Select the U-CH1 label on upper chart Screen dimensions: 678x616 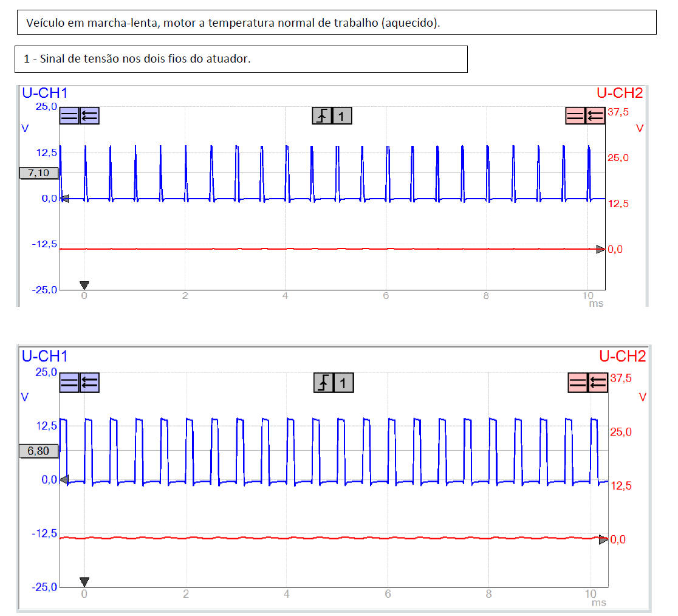pyautogui.click(x=44, y=93)
